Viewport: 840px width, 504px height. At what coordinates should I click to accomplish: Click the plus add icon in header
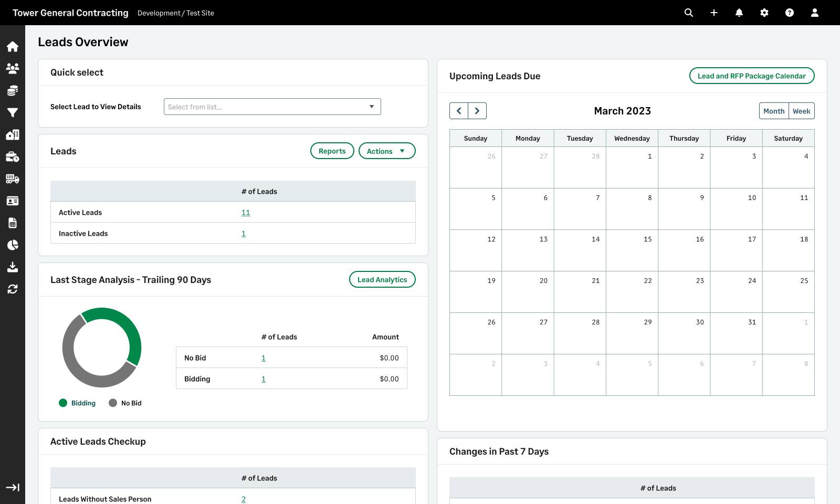(714, 13)
